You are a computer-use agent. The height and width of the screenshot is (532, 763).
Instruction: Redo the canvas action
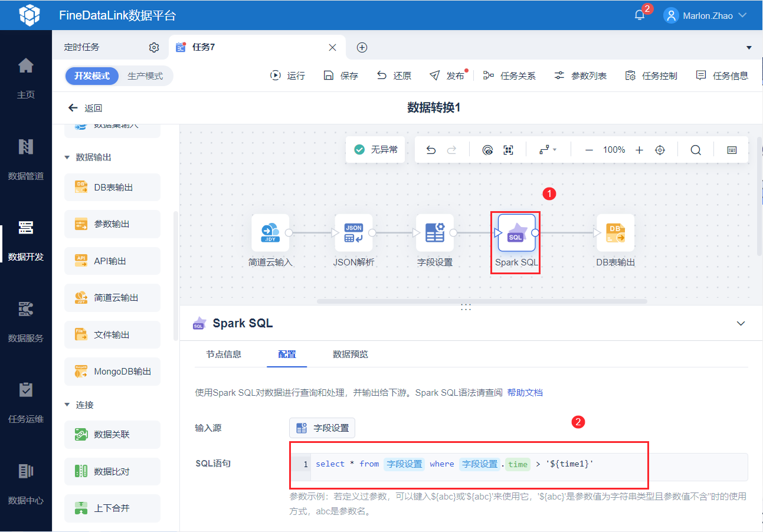451,150
